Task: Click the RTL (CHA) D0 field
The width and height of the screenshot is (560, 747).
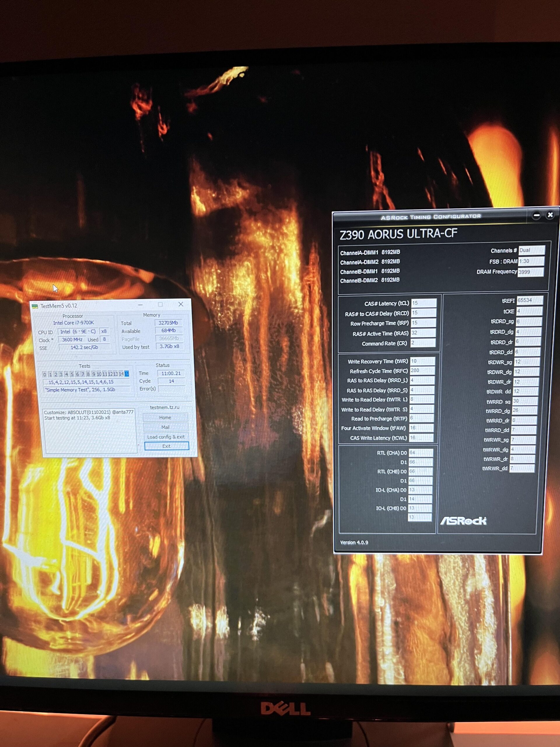Action: [x=421, y=453]
